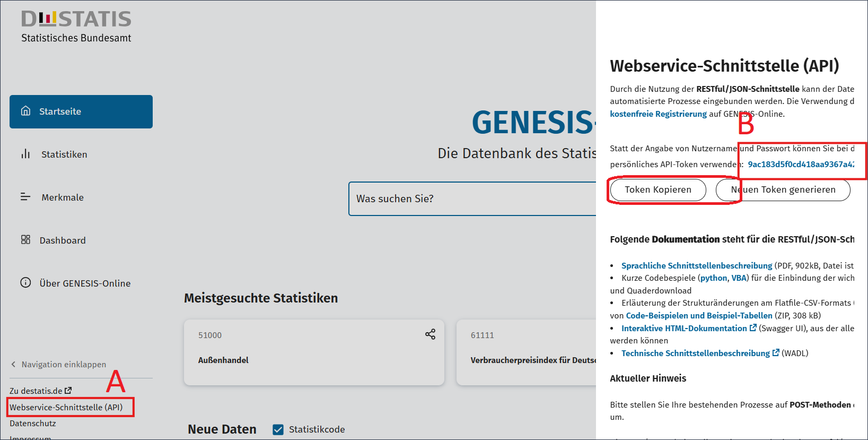Click the Merkmale list icon

point(25,197)
